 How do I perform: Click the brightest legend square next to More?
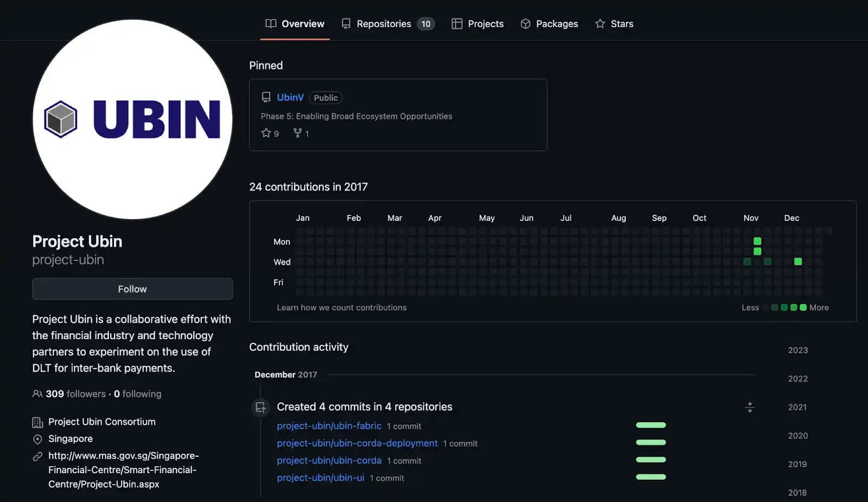(803, 308)
